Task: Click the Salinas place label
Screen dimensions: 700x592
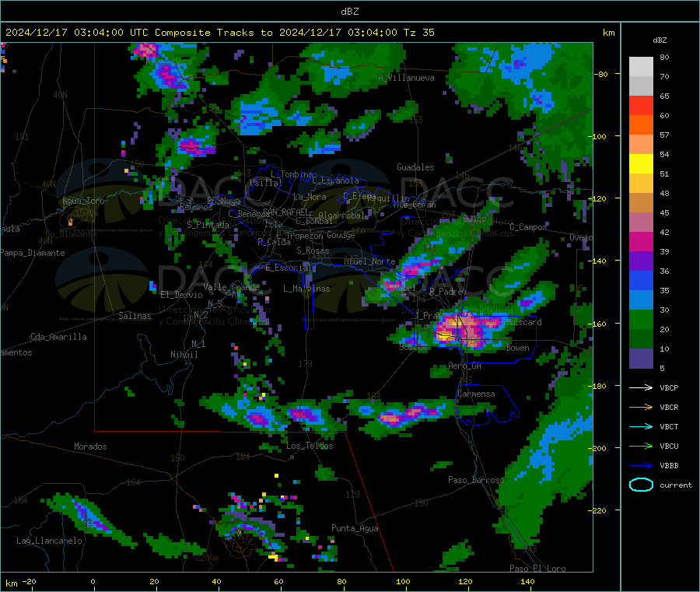Action: (135, 316)
